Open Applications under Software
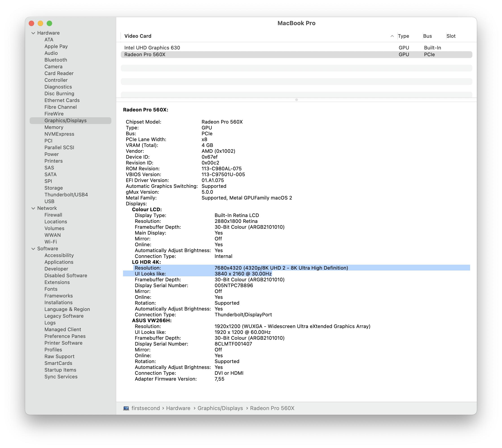 tap(59, 262)
